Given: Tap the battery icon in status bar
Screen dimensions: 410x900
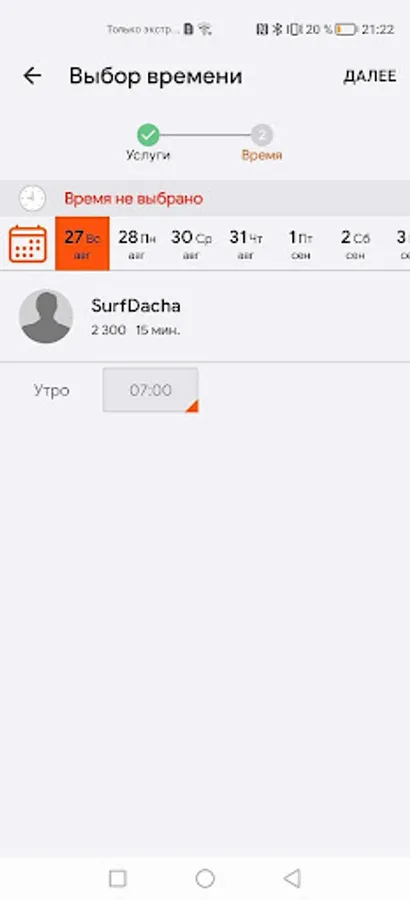Looking at the screenshot, I should [346, 29].
